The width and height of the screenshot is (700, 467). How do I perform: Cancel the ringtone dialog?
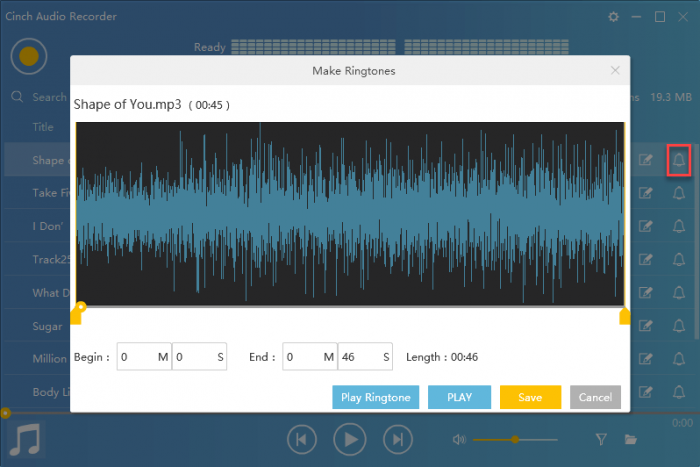[595, 397]
